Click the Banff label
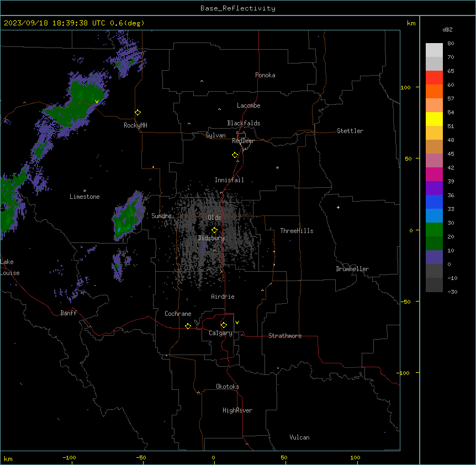Image resolution: width=476 pixels, height=465 pixels. (x=68, y=313)
